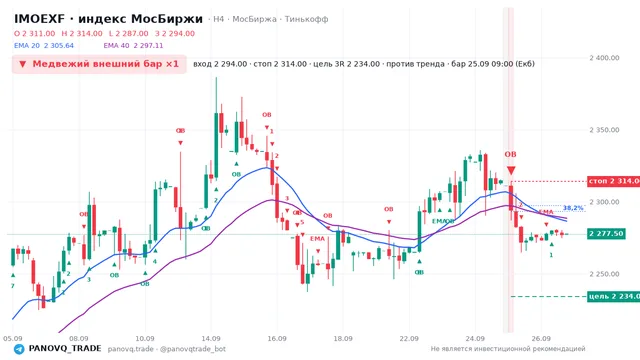This screenshot has width=640, height=360.
Task: Open the panovq.trade site link
Action: (131, 349)
